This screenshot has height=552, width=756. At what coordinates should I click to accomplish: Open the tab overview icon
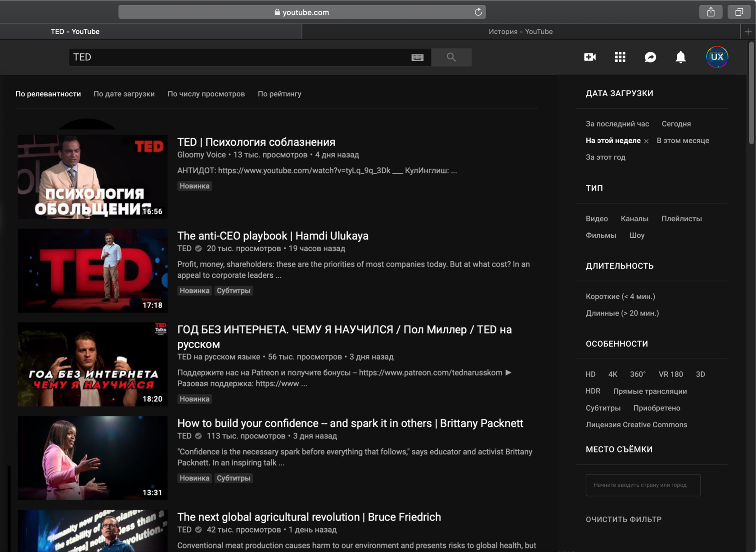[738, 12]
